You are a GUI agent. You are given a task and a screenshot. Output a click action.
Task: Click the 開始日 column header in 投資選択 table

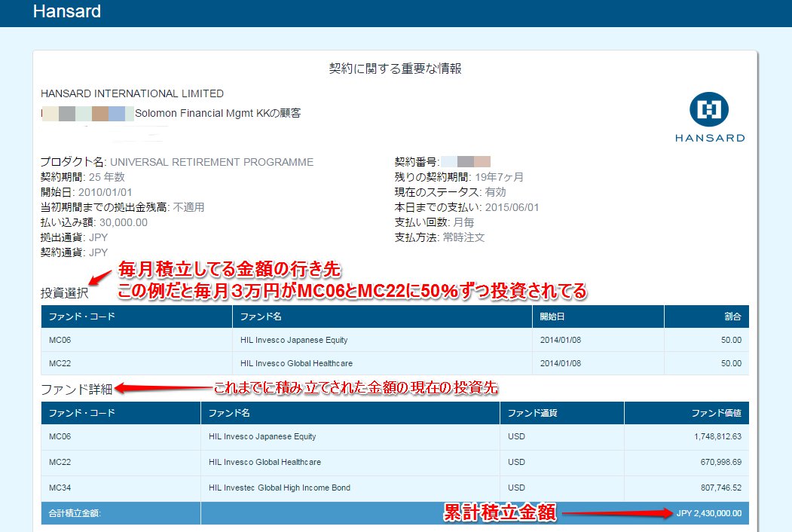pos(552,316)
